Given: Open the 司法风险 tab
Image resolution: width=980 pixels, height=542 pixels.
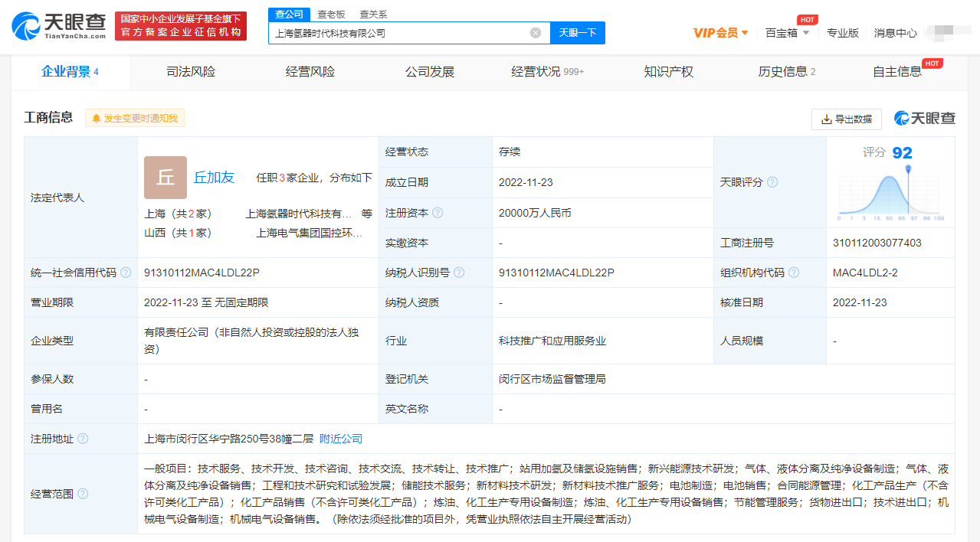Looking at the screenshot, I should [191, 72].
